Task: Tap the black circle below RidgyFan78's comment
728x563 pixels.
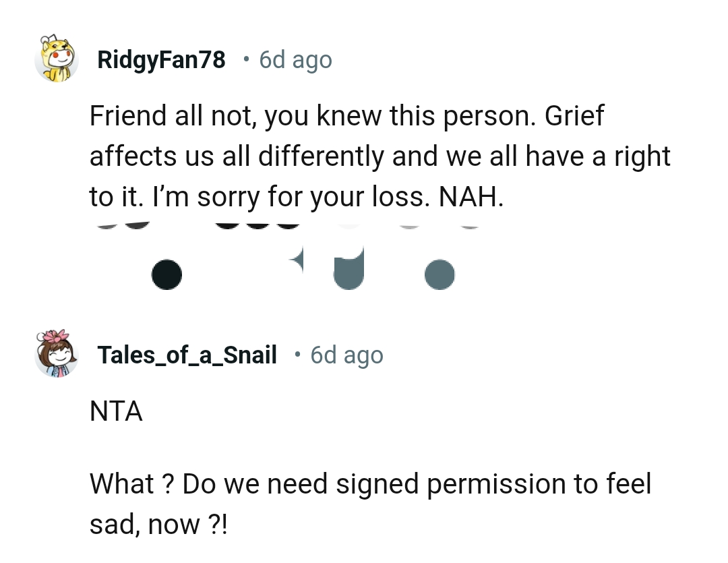Action: [x=166, y=275]
